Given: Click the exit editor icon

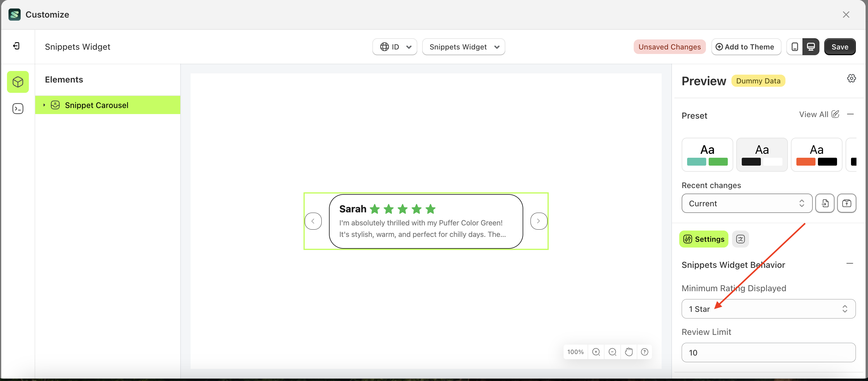Looking at the screenshot, I should [16, 46].
